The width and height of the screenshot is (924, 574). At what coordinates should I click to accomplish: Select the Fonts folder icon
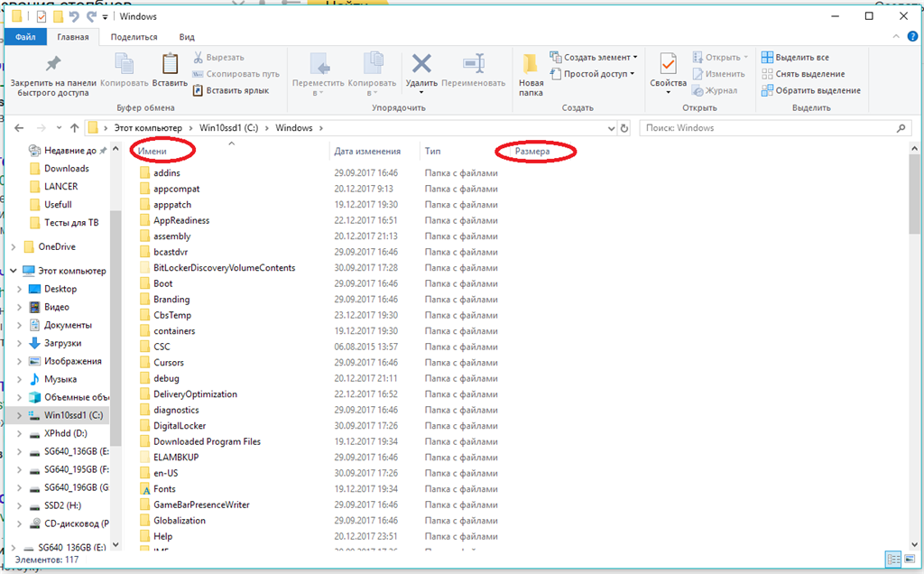145,489
